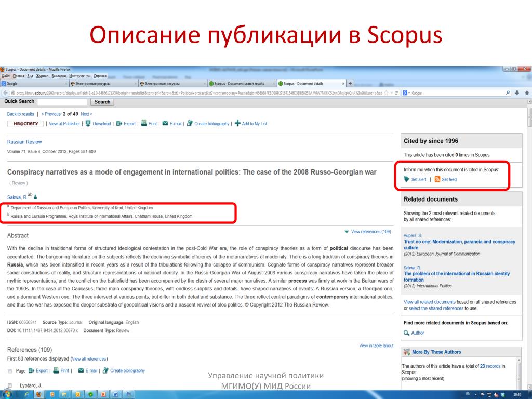This screenshot has width=532, height=399.
Task: Open a new tab with plus button
Action: 350,84
